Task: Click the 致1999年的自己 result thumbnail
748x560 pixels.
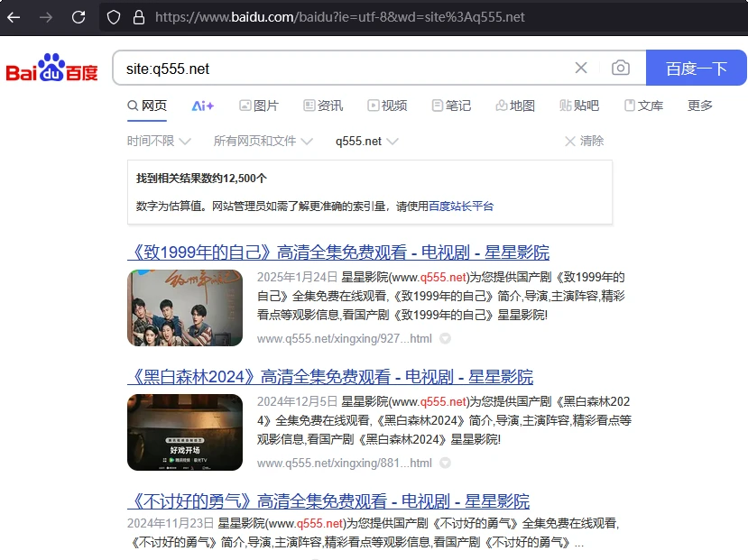Action: point(185,308)
